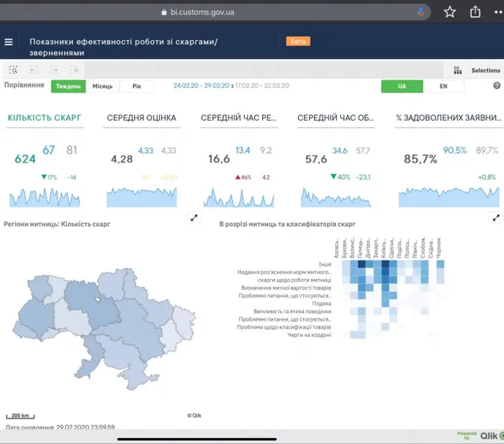Select the Тиждень comparison period

point(69,86)
